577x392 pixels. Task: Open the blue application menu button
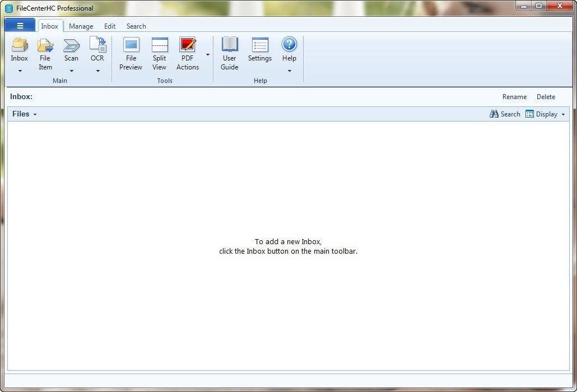pyautogui.click(x=20, y=26)
